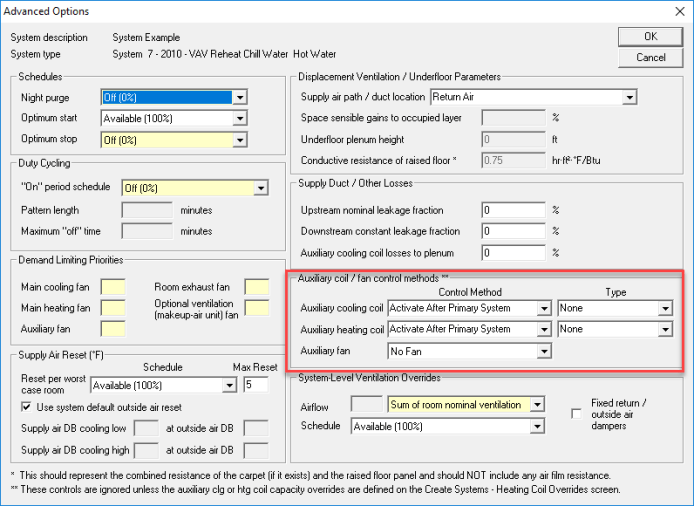The width and height of the screenshot is (694, 506).
Task: Click Main cooling fan priority field
Action: coord(113,287)
